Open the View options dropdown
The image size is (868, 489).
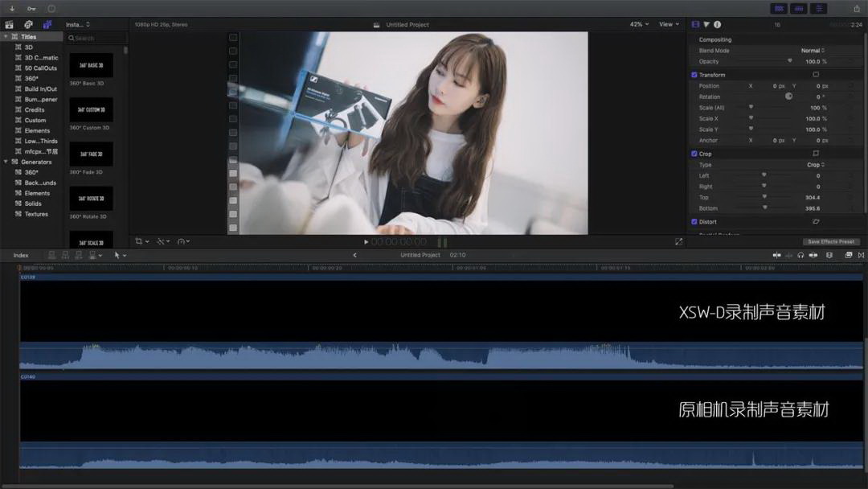click(x=669, y=24)
